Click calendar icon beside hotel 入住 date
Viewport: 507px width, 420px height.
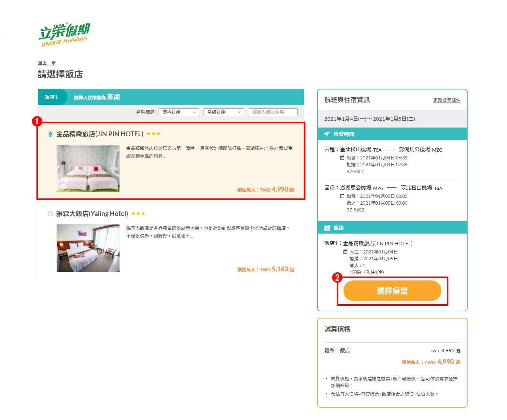point(345,251)
